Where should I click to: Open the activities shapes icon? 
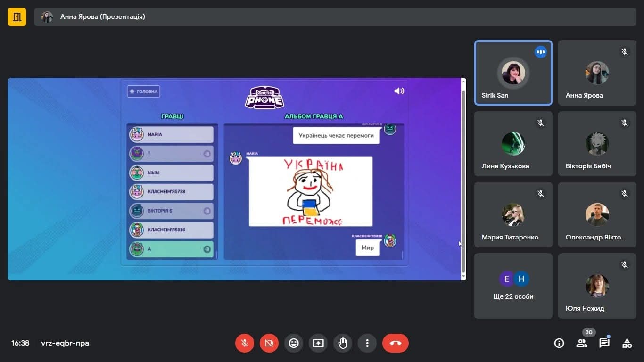pos(627,343)
